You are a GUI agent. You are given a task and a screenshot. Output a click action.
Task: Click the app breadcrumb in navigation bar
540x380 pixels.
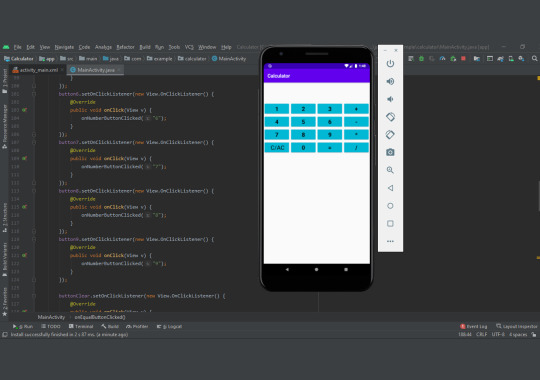click(x=47, y=59)
